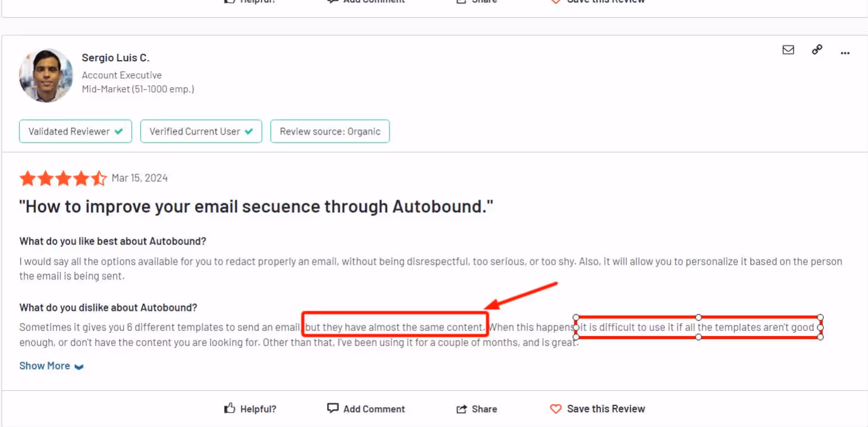
Task: Click the thumbs-up Helpful icon
Action: pyautogui.click(x=229, y=409)
